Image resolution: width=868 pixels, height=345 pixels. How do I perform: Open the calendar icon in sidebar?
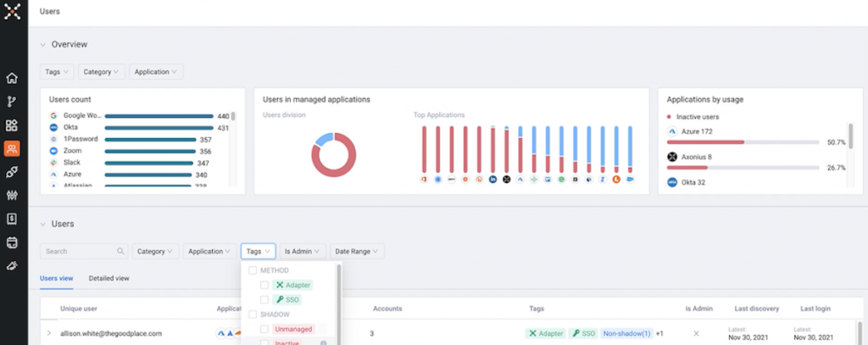[12, 242]
